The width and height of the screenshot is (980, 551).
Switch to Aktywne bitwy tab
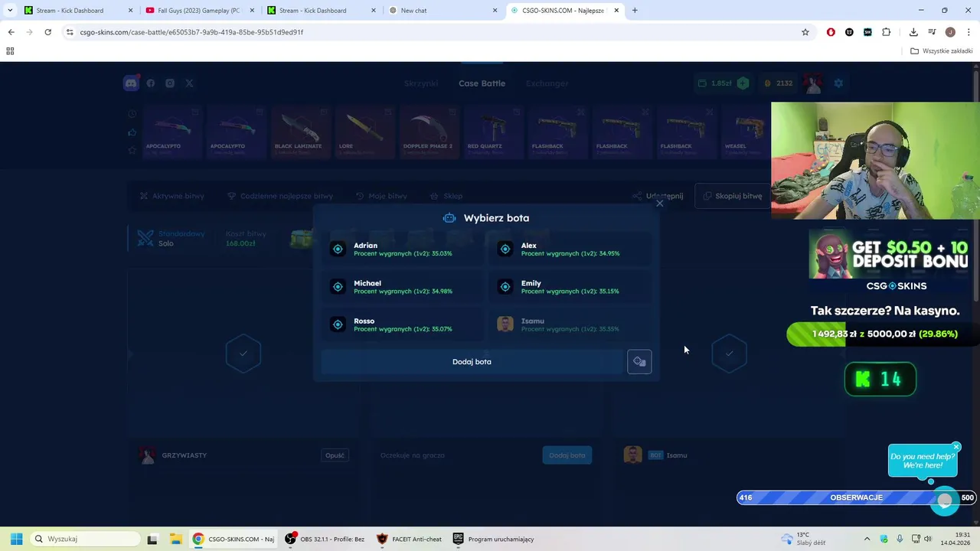[171, 196]
